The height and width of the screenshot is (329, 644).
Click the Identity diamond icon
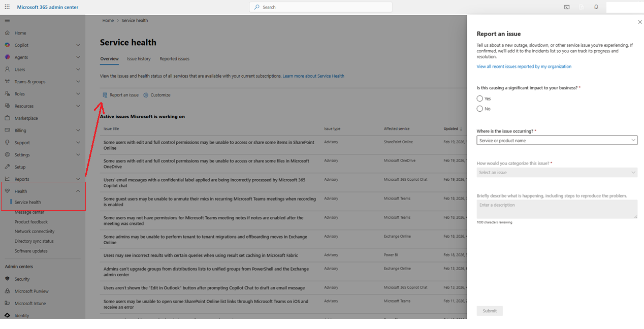pos(7,315)
